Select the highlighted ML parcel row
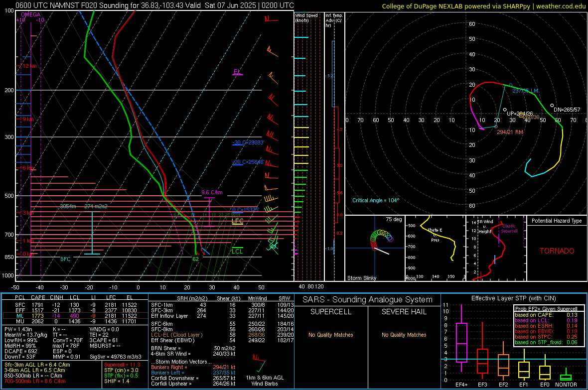The image size is (588, 390). pyautogui.click(x=75, y=316)
